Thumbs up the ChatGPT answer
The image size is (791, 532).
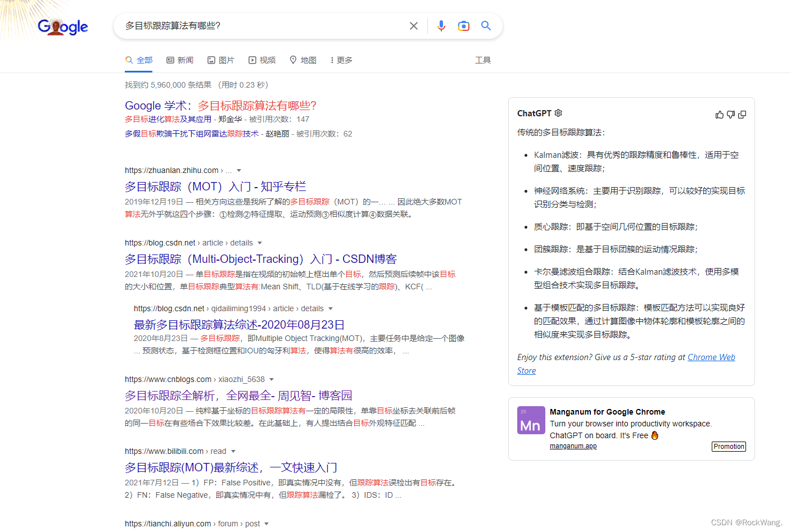tap(720, 115)
